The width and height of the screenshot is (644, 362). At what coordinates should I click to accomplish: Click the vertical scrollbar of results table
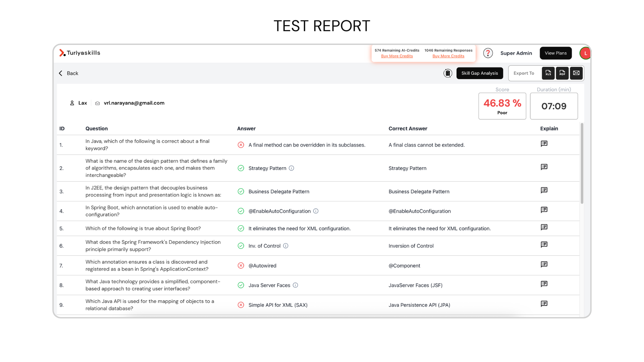(x=582, y=163)
